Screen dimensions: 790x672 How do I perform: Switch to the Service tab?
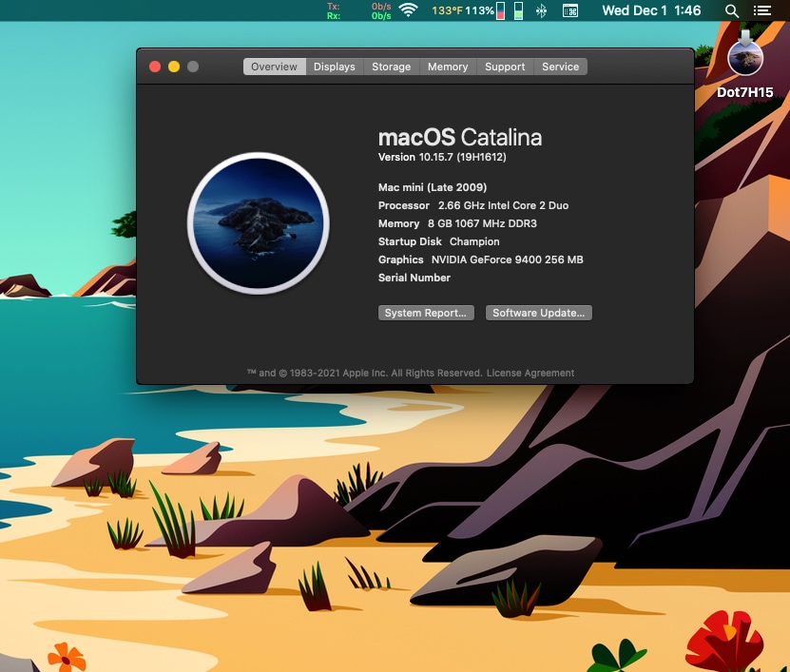[x=560, y=67]
